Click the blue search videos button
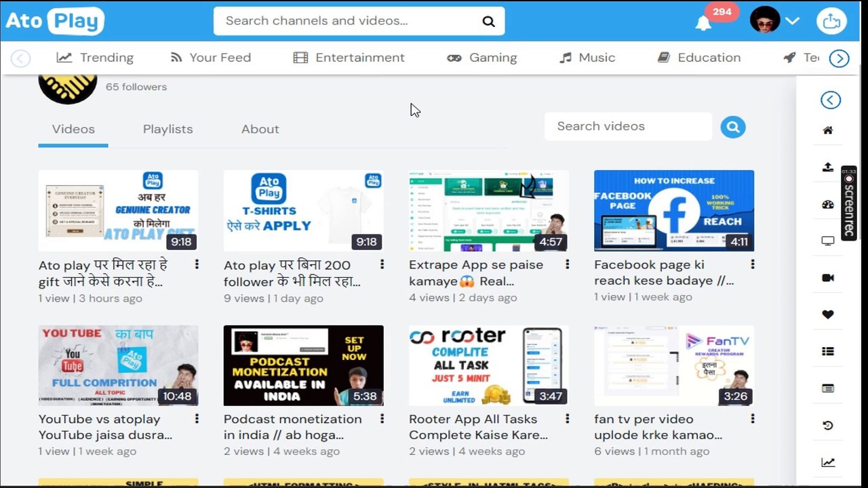This screenshot has height=488, width=868. click(733, 127)
